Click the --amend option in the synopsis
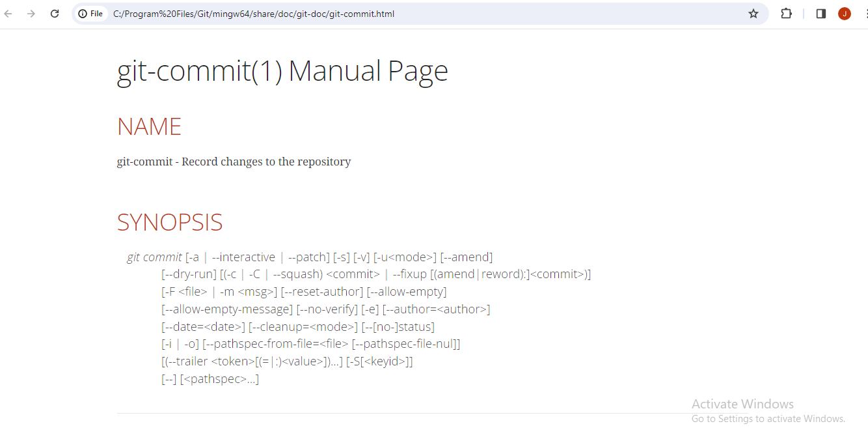Screen dimensions: 868x439 [466, 257]
